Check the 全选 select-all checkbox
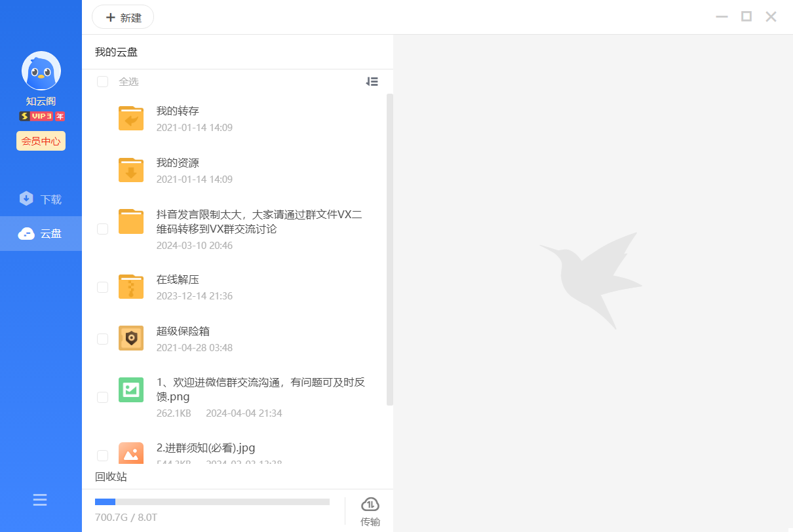Screen dimensions: 793x532 (102, 81)
